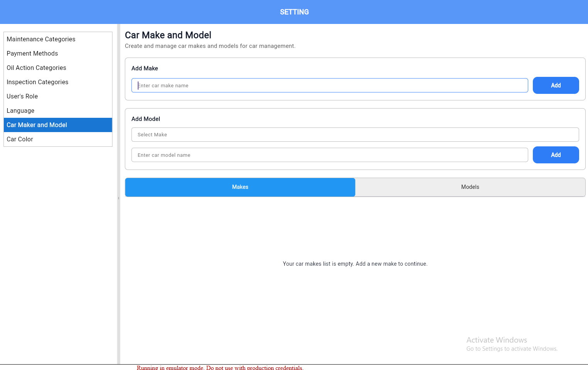Open Maintenance Categories settings

pyautogui.click(x=41, y=39)
